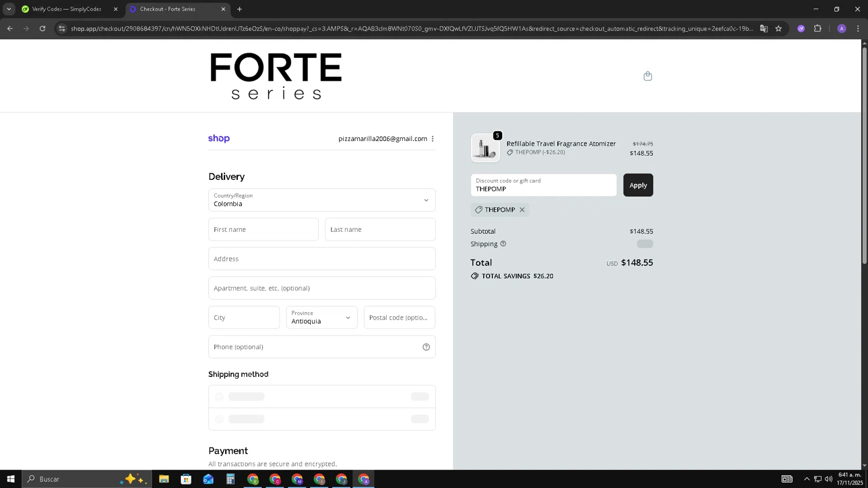Show hidden system tray icons
Screen dimensions: 868x488
pyautogui.click(x=807, y=479)
